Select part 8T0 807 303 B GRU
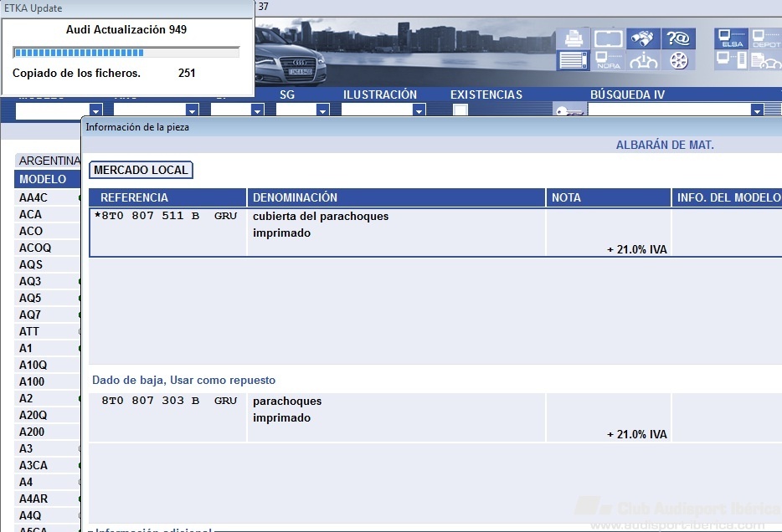 click(169, 401)
